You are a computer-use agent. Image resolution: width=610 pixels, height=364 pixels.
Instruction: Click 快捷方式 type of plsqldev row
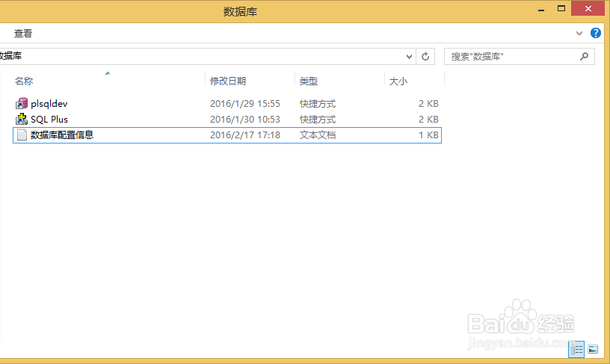click(318, 104)
